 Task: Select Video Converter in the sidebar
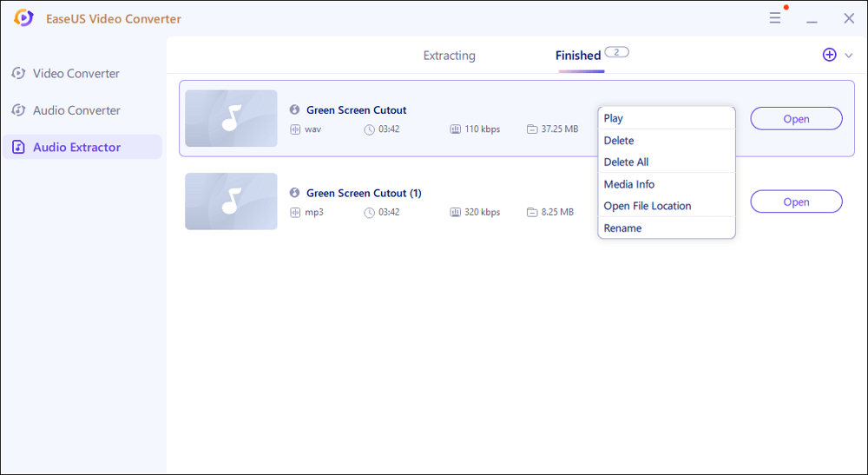click(x=76, y=74)
